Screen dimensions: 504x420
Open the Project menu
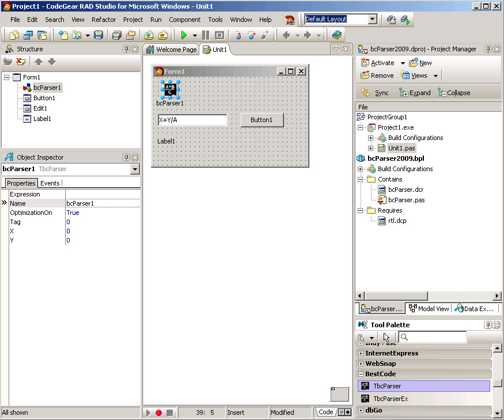point(133,20)
